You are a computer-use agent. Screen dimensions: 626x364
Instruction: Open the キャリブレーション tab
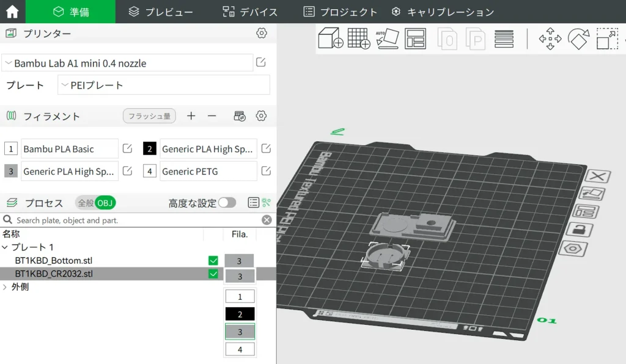(443, 12)
